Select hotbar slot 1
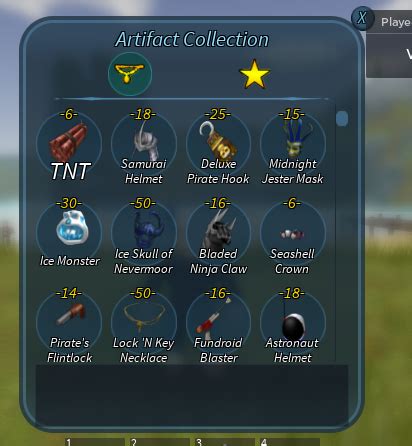The image size is (412, 446). click(95, 442)
